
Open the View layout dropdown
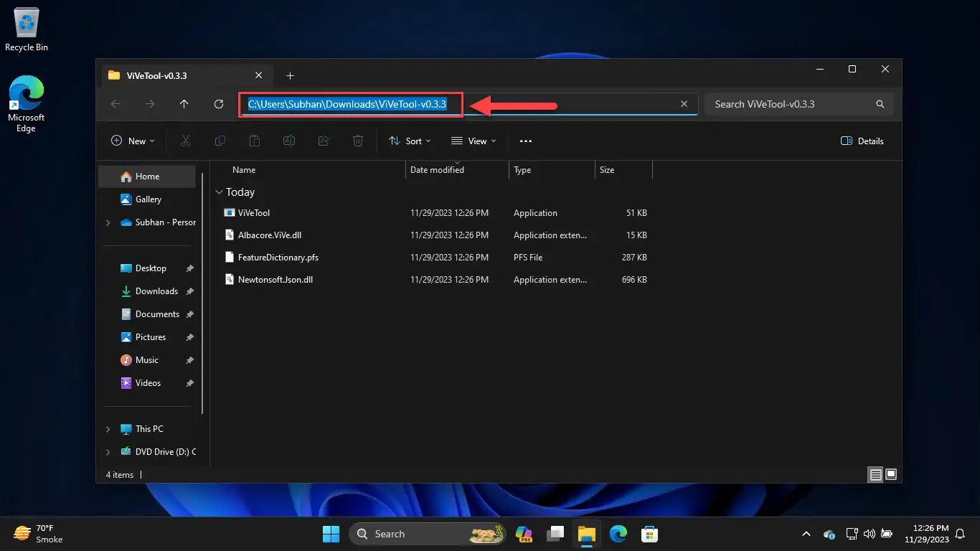coord(473,141)
